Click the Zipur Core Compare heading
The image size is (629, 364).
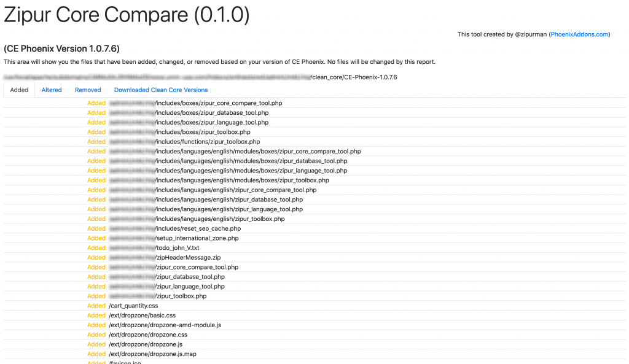click(x=127, y=15)
